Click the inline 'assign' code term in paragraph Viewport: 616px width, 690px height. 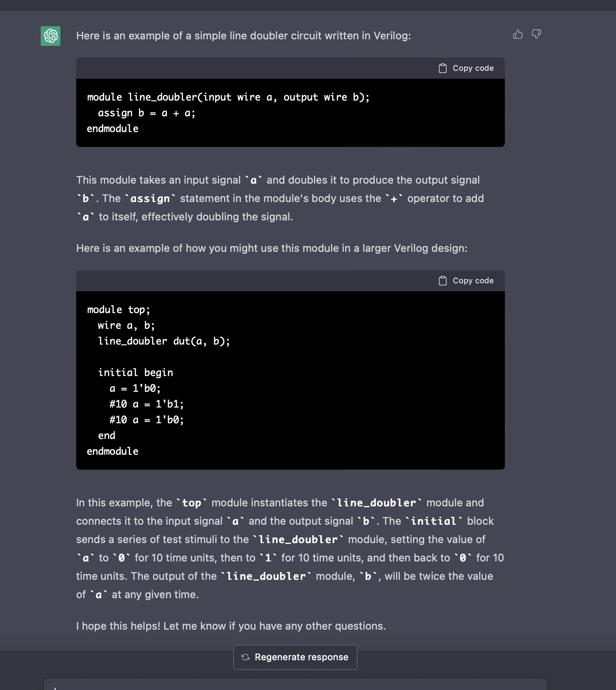click(x=150, y=199)
